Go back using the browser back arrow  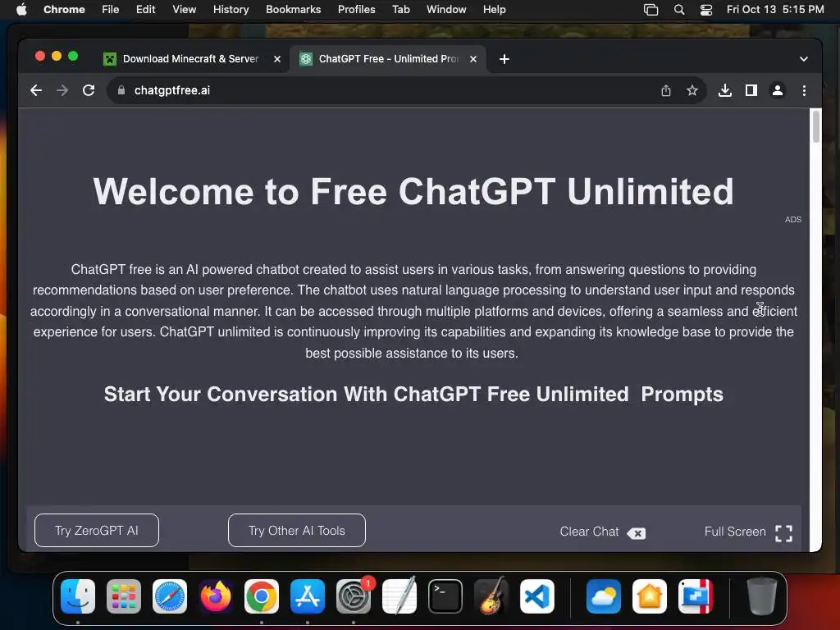pos(36,90)
